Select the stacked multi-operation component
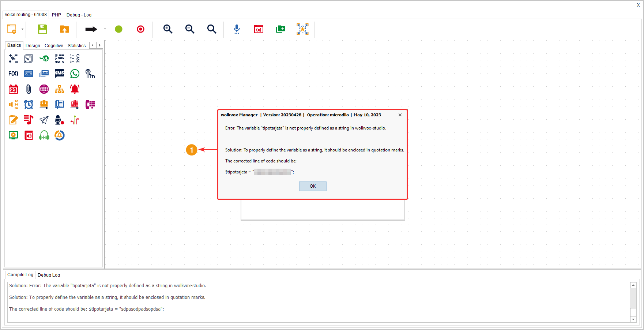The width and height of the screenshot is (644, 330). pyautogui.click(x=29, y=58)
